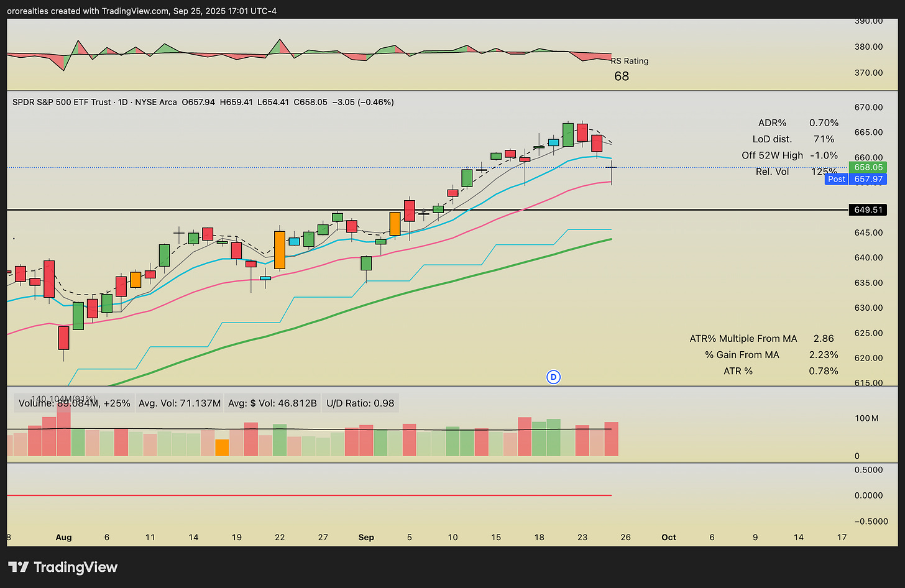Click the RS Rating value 68
The height and width of the screenshot is (588, 905).
tap(622, 76)
